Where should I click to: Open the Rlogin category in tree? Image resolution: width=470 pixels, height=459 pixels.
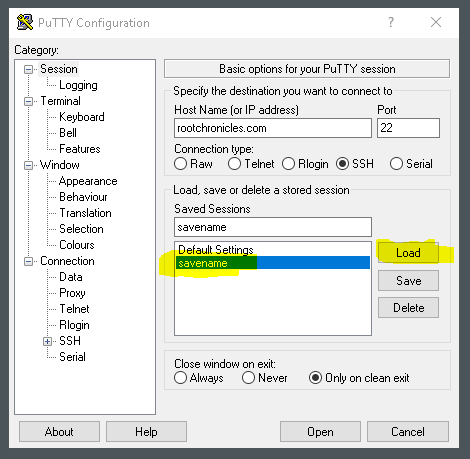(x=74, y=325)
